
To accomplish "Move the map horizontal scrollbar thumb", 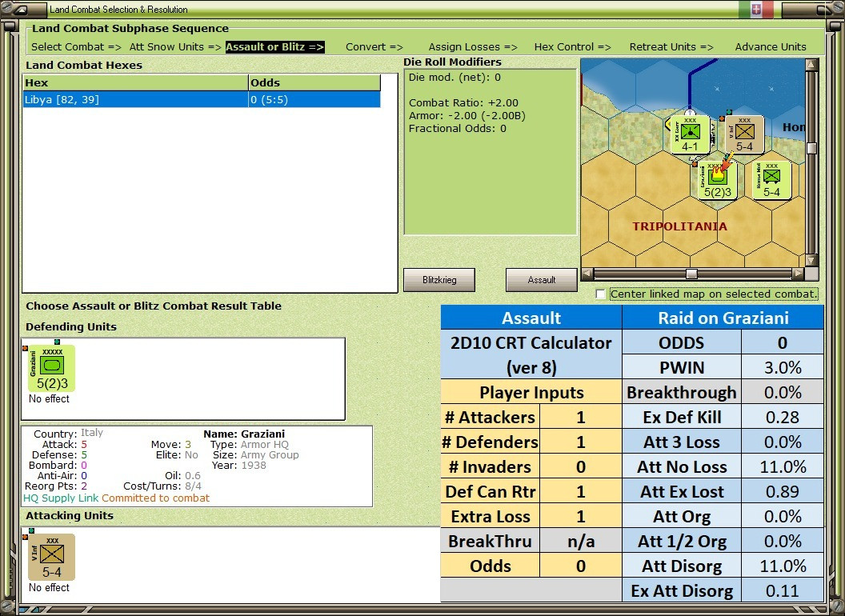I will 691,274.
